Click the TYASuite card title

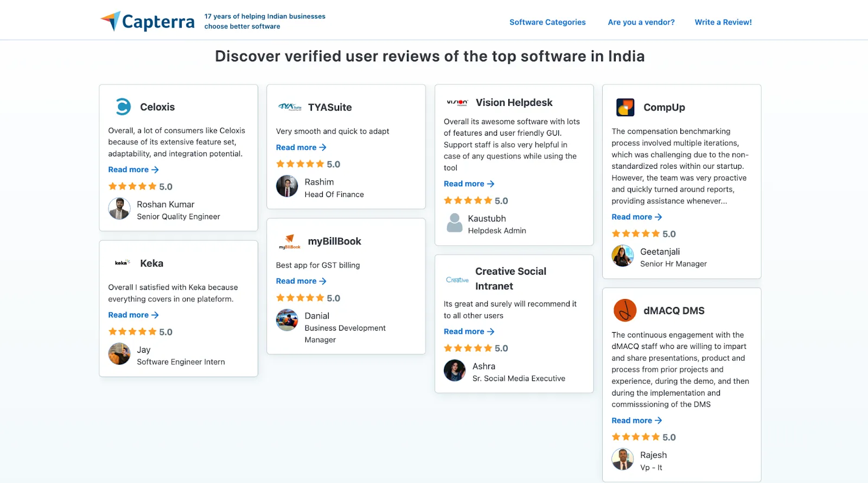[330, 107]
